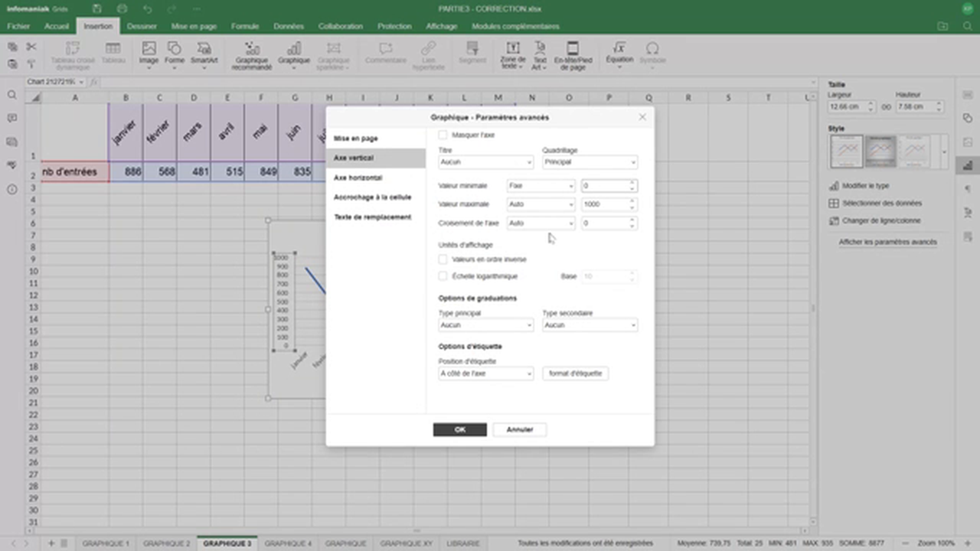Click the Largeur input field
The image size is (980, 551).
[x=846, y=107]
